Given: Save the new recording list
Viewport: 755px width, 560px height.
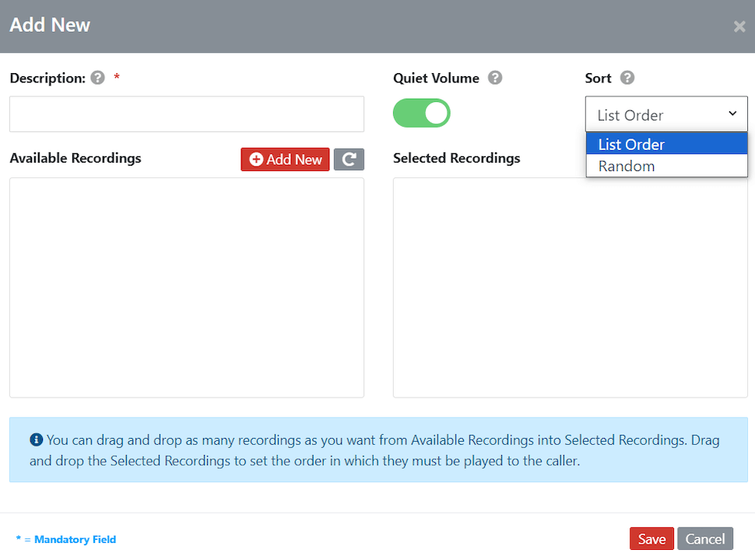Looking at the screenshot, I should point(651,538).
